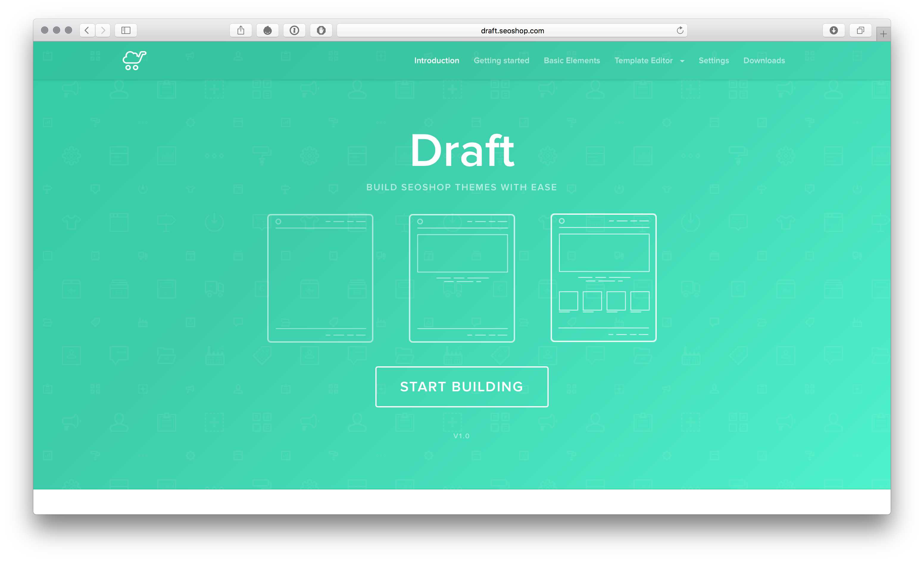Open the 1Password extension icon
The height and width of the screenshot is (562, 924).
pos(294,30)
